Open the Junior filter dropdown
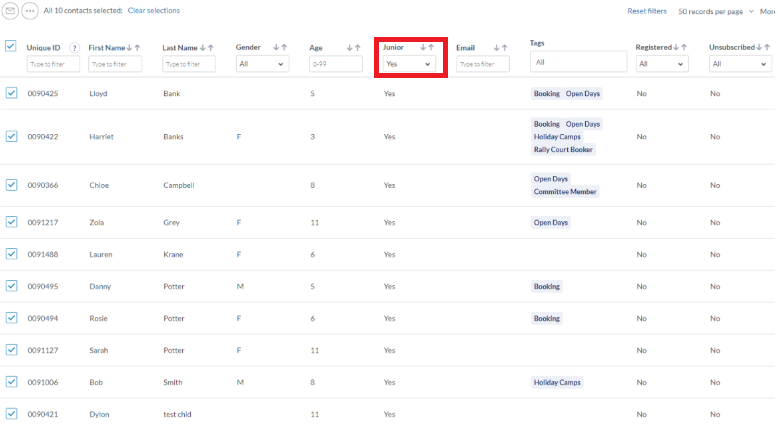This screenshot has height=440, width=778. pos(408,64)
